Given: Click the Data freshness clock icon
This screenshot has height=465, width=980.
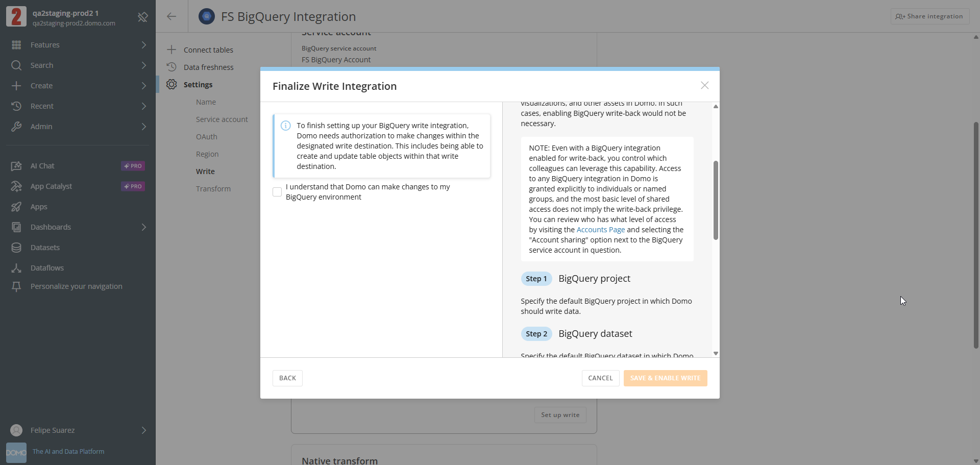Looking at the screenshot, I should (171, 67).
